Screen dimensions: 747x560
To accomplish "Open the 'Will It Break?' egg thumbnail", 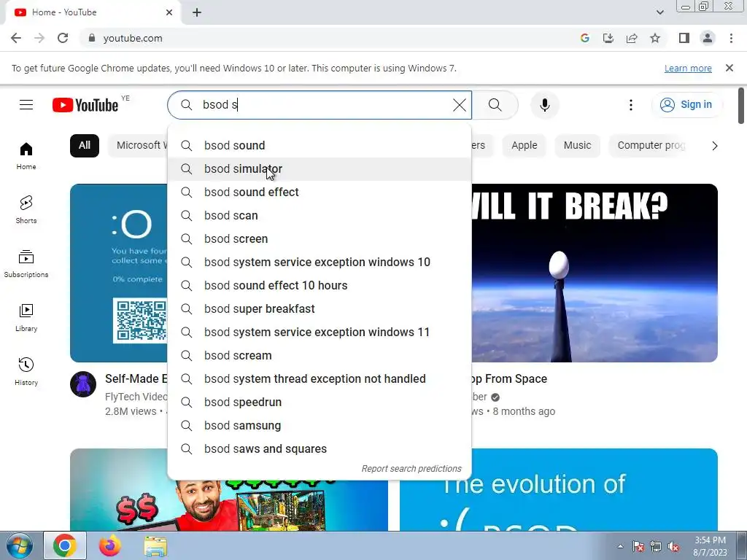I will point(595,273).
